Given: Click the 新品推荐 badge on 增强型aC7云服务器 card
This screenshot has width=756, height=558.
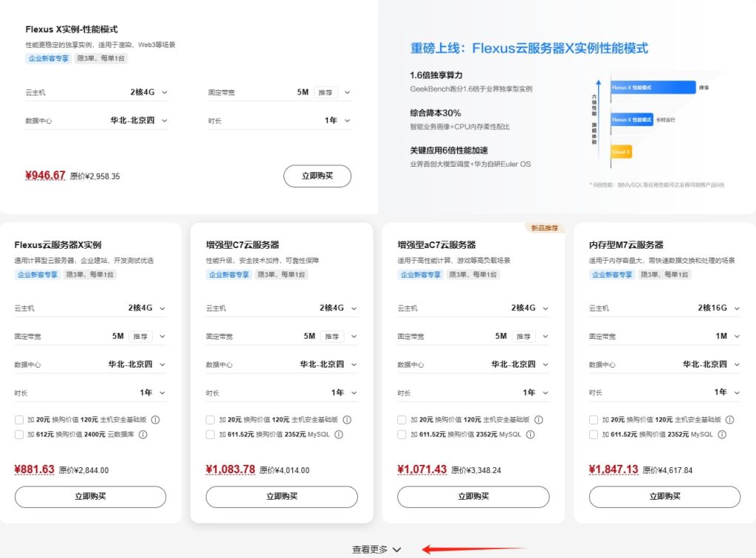Looking at the screenshot, I should 543,227.
